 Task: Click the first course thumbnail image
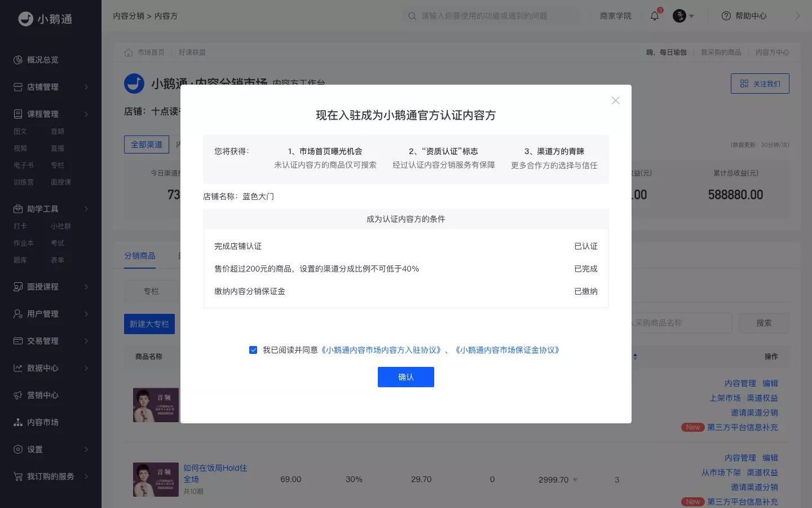156,405
